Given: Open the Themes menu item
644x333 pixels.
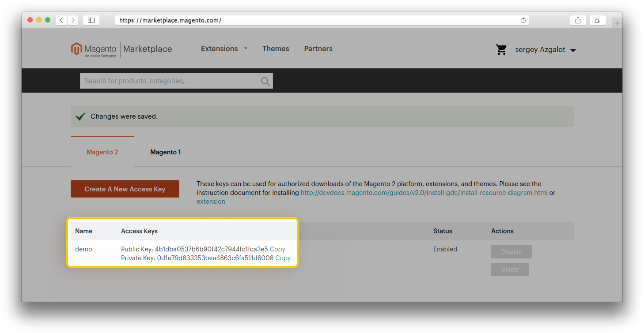Looking at the screenshot, I should (x=276, y=49).
